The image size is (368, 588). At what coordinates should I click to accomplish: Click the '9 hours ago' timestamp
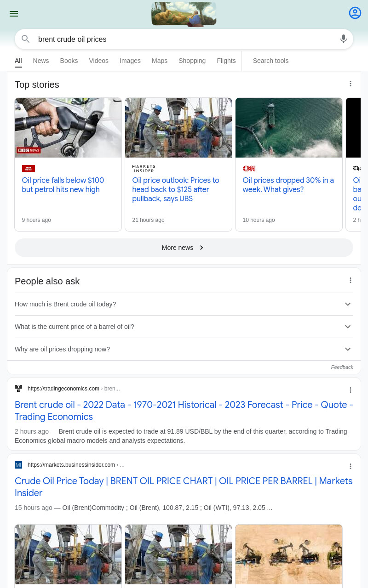pyautogui.click(x=36, y=220)
